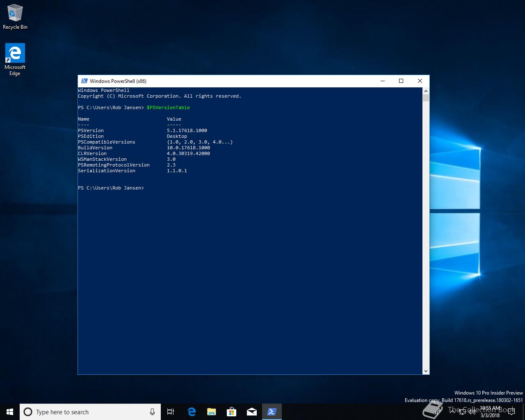The height and width of the screenshot is (420, 525).
Task: Click the last 'PS C:\Users\Rob Jansen>' prompt
Action: coord(111,188)
